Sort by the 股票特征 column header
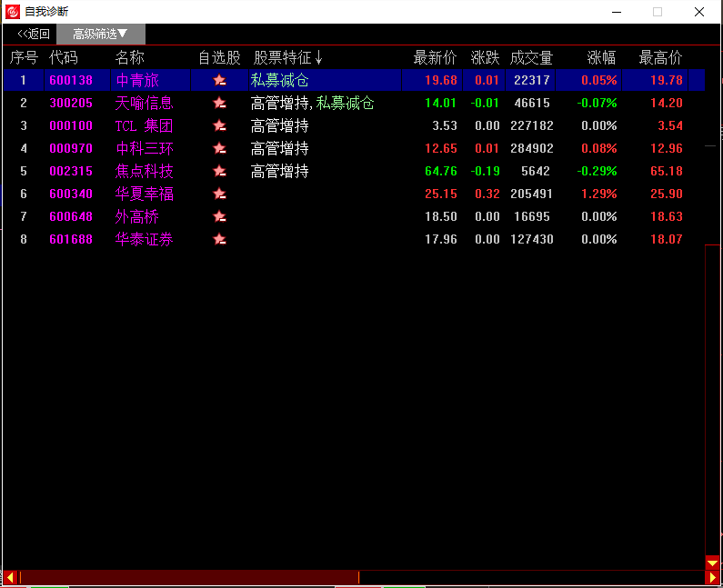Image resolution: width=723 pixels, height=588 pixels. (x=287, y=57)
